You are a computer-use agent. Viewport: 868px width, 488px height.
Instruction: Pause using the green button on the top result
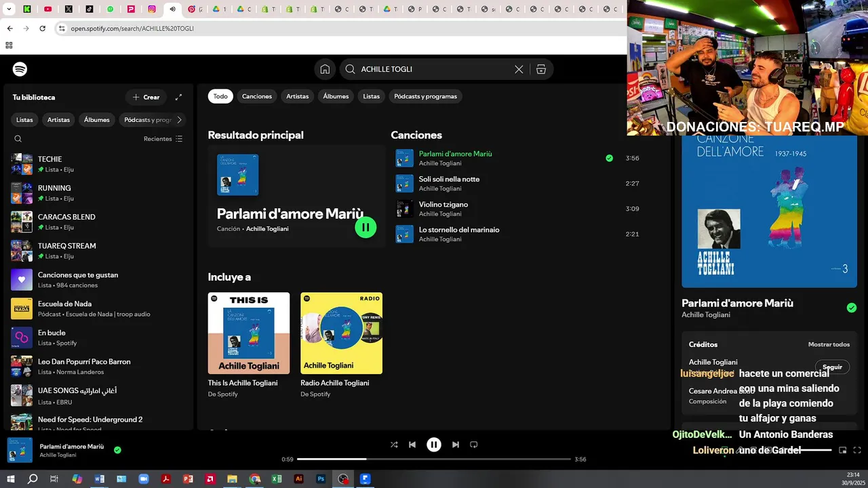[366, 228]
